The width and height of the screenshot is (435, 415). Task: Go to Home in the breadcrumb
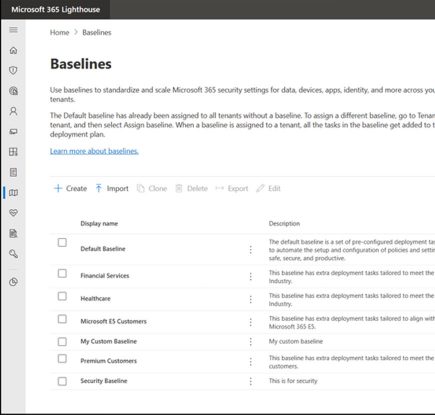[x=59, y=32]
